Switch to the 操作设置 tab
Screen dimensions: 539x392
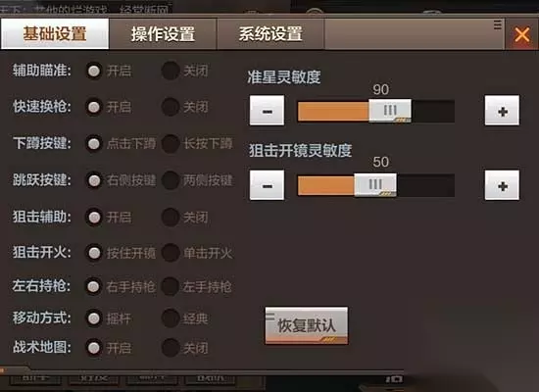[x=163, y=34]
